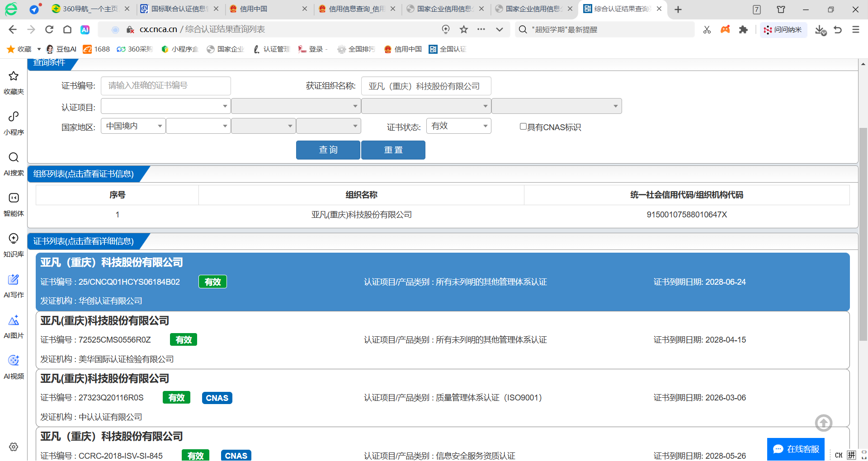Viewport: 868px width, 461px height.
Task: Open the 中国境内 region dropdown
Action: (x=133, y=126)
